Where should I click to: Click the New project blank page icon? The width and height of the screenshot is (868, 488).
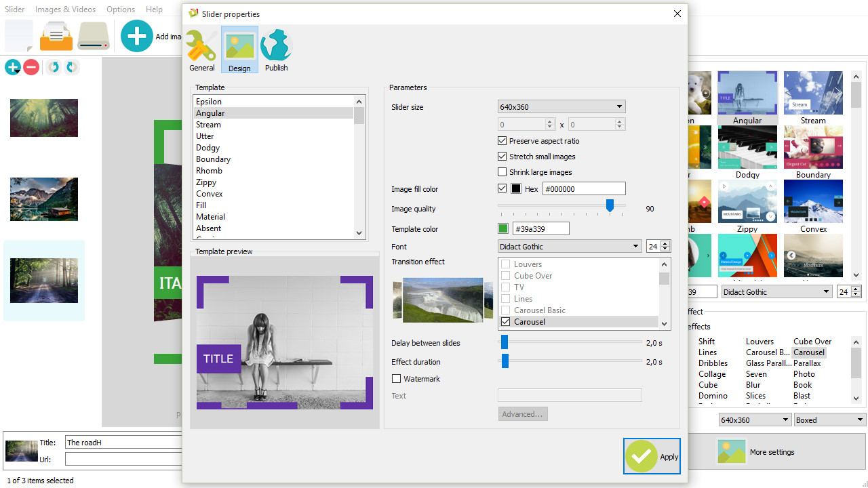coord(19,35)
